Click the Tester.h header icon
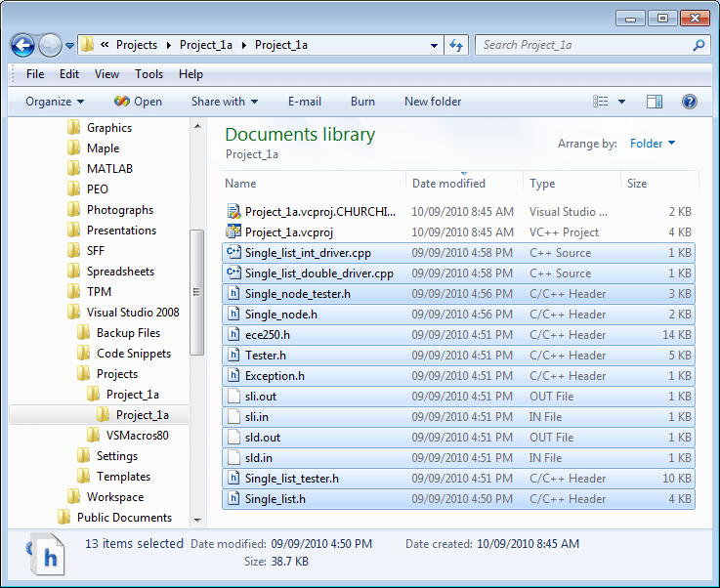 coord(234,355)
